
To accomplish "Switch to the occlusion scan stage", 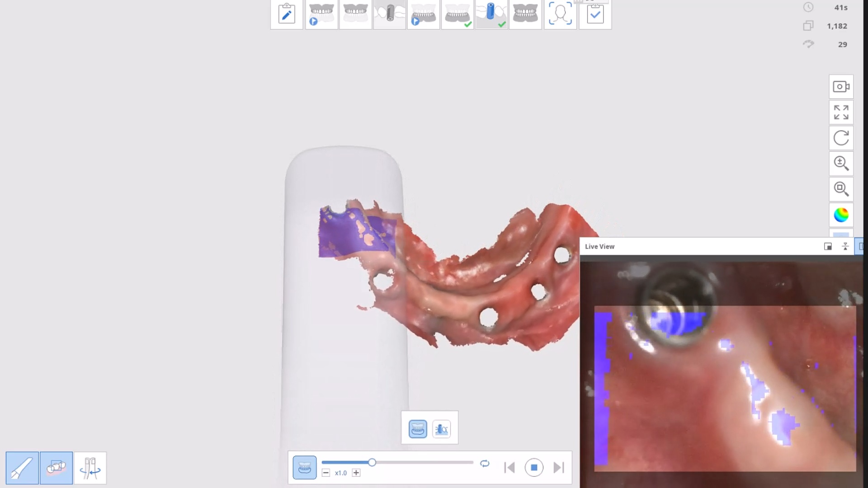I will click(x=525, y=14).
